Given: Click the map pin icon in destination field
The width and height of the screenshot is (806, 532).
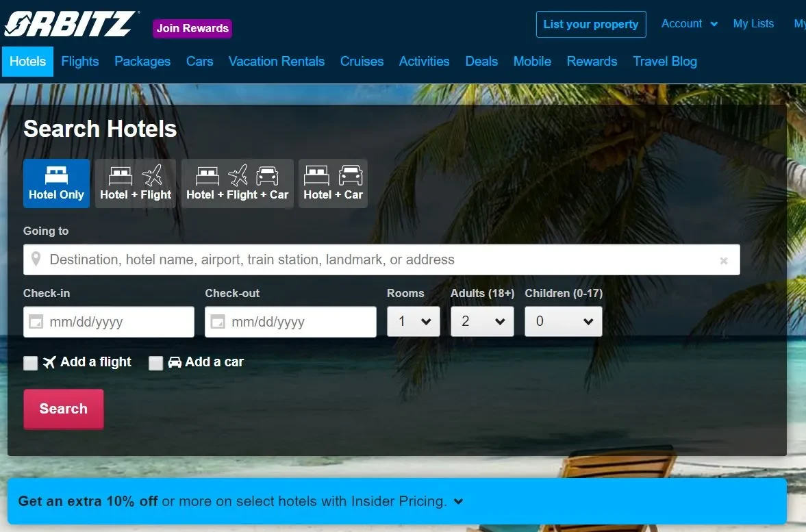Looking at the screenshot, I should 36,259.
